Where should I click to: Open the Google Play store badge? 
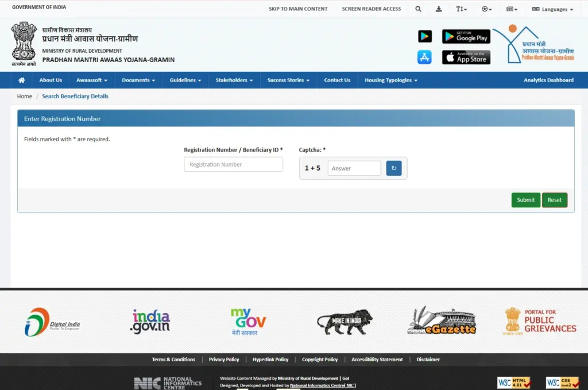click(x=466, y=36)
